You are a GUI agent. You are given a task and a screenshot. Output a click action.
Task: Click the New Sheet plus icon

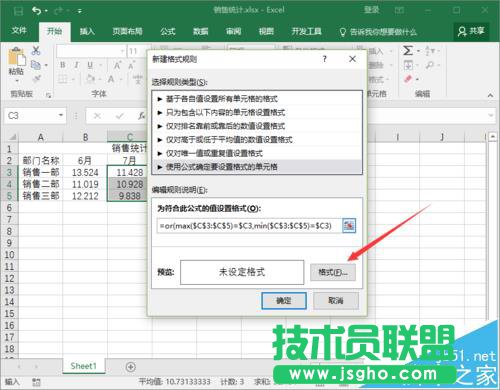point(131,367)
